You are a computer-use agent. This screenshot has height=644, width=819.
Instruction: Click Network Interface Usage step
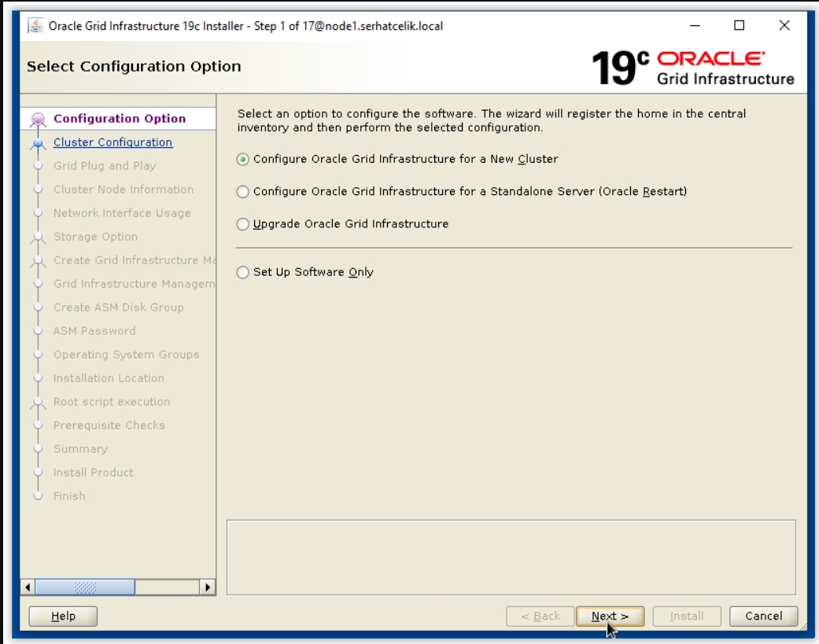122,213
